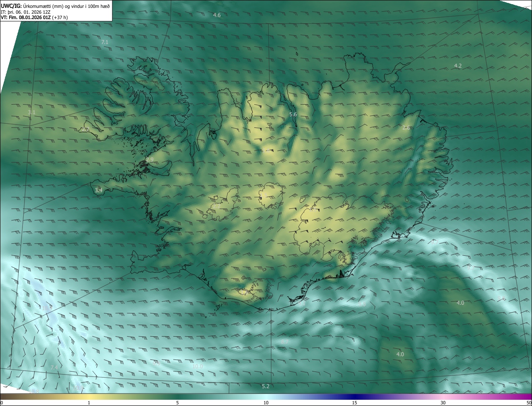This screenshot has width=532, height=406.
Task: Click the valid time 'VT: Fim. 08.01.2026 01Z (+37 h)'
Action: pos(34,17)
